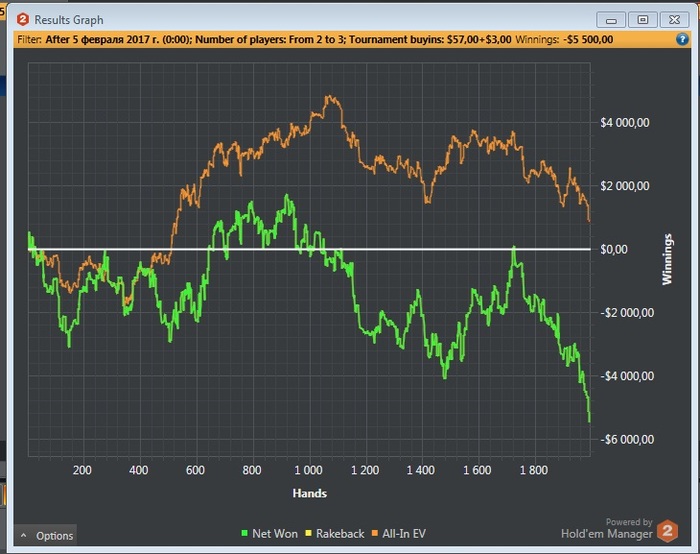Click the orange All-In EV color swatch
700x554 pixels.
[375, 533]
